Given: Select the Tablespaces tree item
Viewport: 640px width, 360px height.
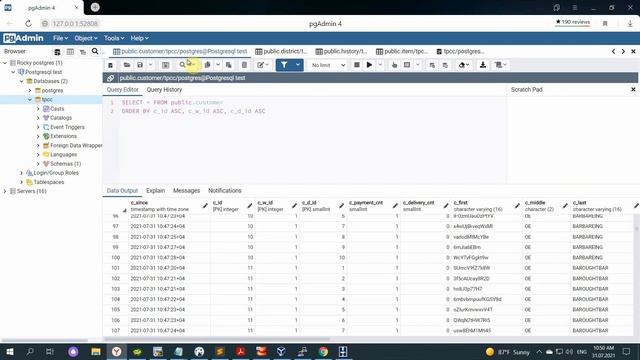Looking at the screenshot, I should click(x=49, y=182).
